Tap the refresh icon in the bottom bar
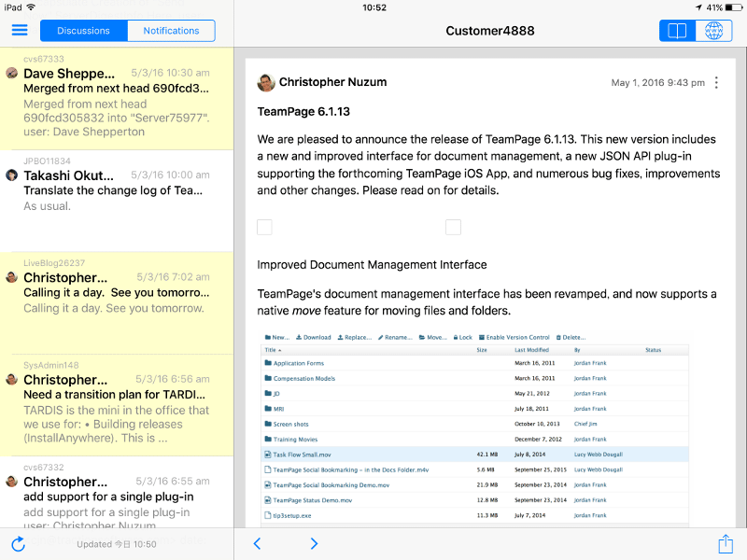This screenshot has height=560, width=747. tap(18, 544)
